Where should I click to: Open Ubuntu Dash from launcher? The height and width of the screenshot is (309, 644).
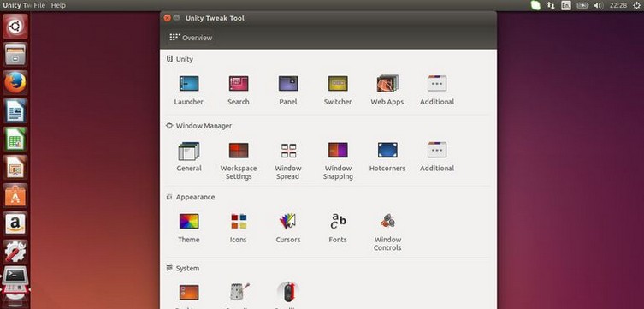click(15, 27)
